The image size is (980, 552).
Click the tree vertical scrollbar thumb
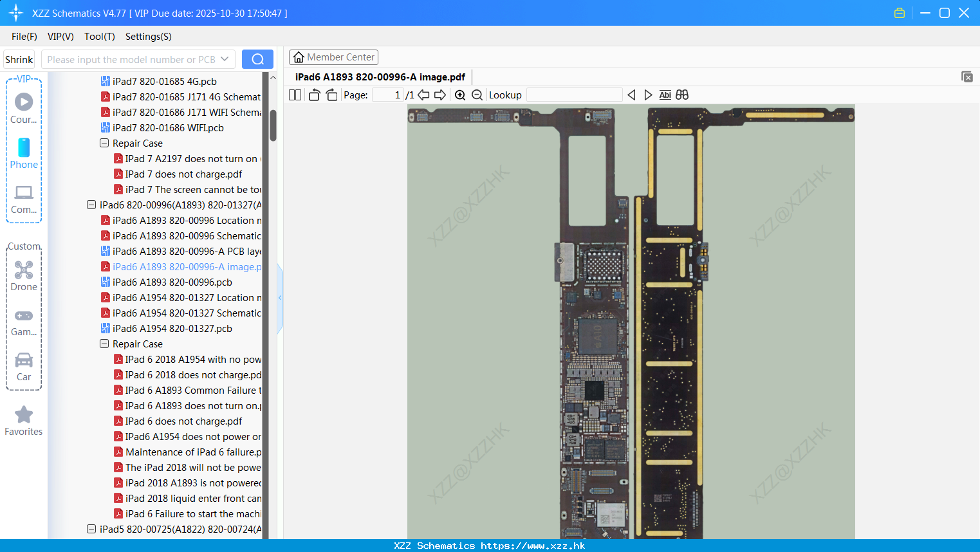(273, 125)
